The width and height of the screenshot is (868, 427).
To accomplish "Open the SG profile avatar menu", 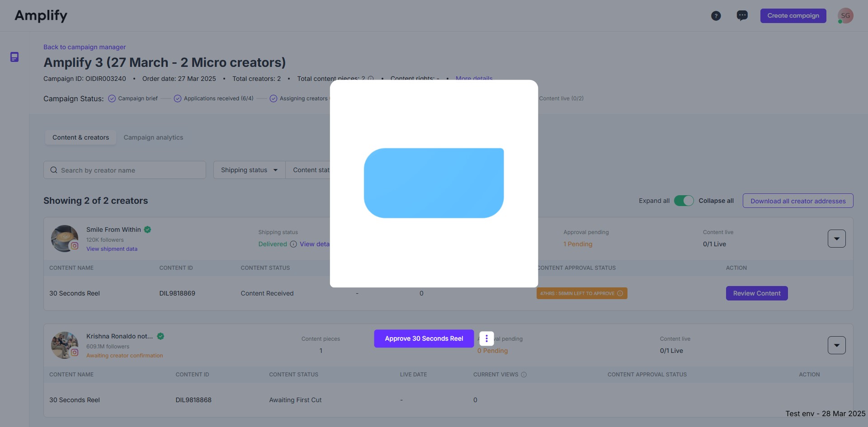I will [845, 15].
